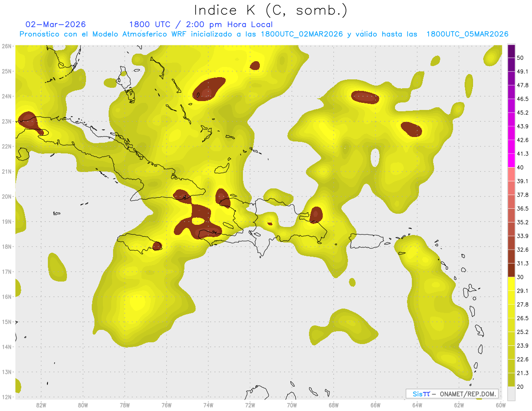Click colorbar label '49.1'
Screen dimensions: 532x411
(523, 71)
